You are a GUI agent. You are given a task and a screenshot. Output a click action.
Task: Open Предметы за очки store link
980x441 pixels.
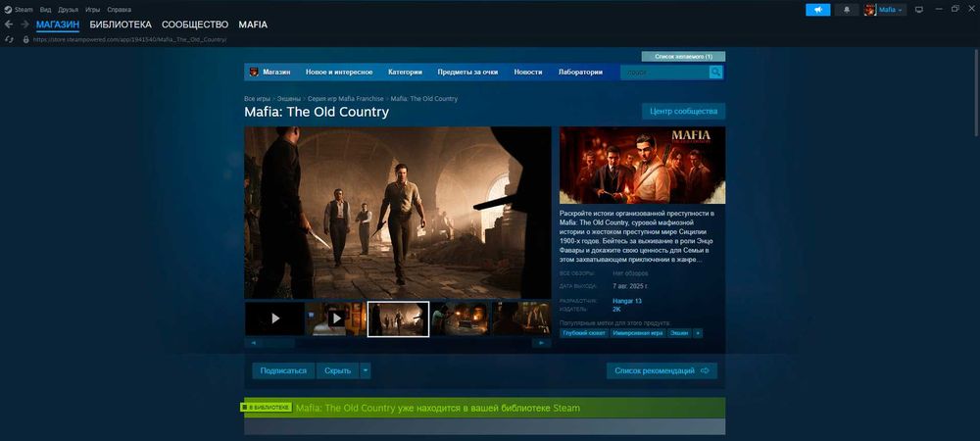tap(467, 72)
